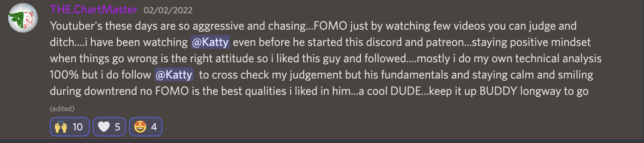This screenshot has height=143, width=644.
Task: Click the reaction count 4
Action: (x=154, y=127)
